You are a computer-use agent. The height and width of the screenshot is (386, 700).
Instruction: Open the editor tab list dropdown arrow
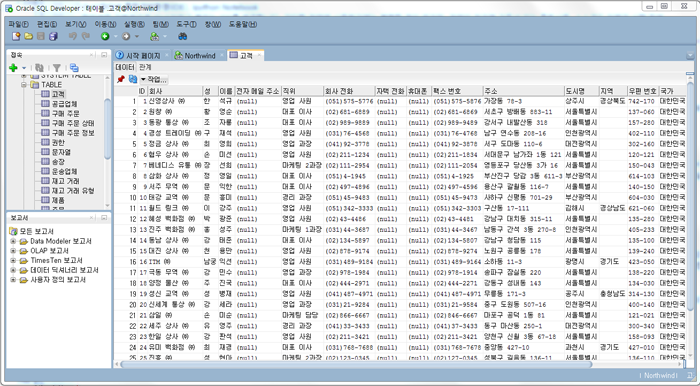point(690,56)
